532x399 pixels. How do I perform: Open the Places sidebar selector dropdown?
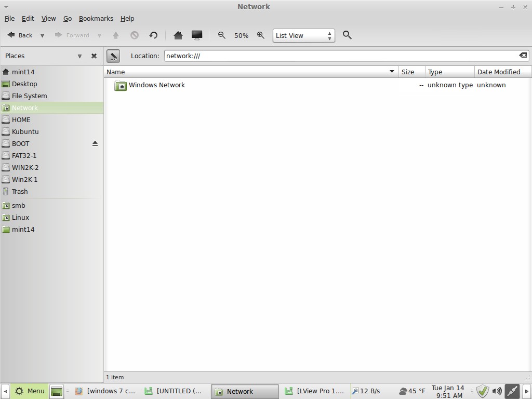pyautogui.click(x=79, y=56)
